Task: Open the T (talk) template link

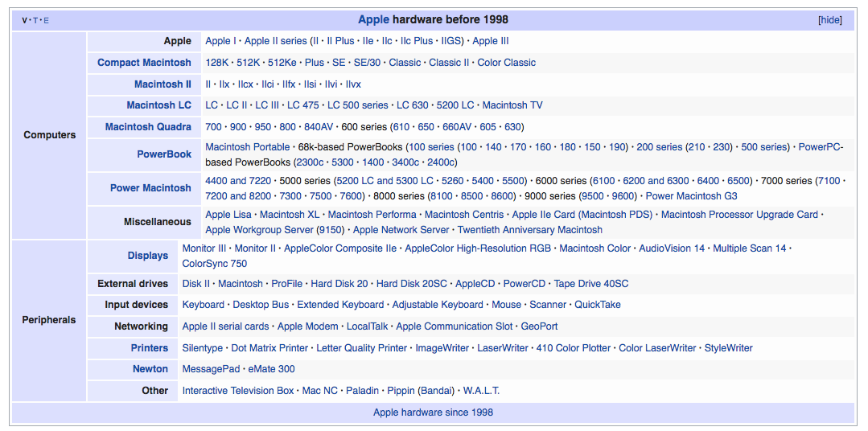Action: (x=35, y=20)
